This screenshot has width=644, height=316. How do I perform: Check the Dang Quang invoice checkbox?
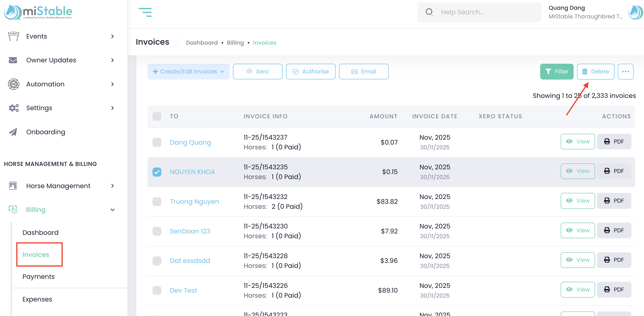pos(157,142)
